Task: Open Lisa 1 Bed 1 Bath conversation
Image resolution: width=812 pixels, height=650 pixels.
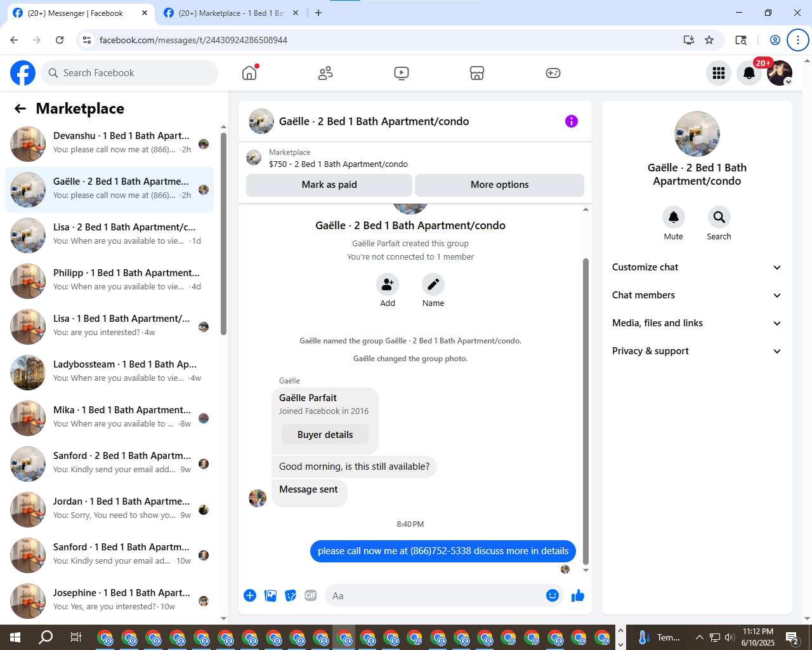Action: click(x=109, y=327)
